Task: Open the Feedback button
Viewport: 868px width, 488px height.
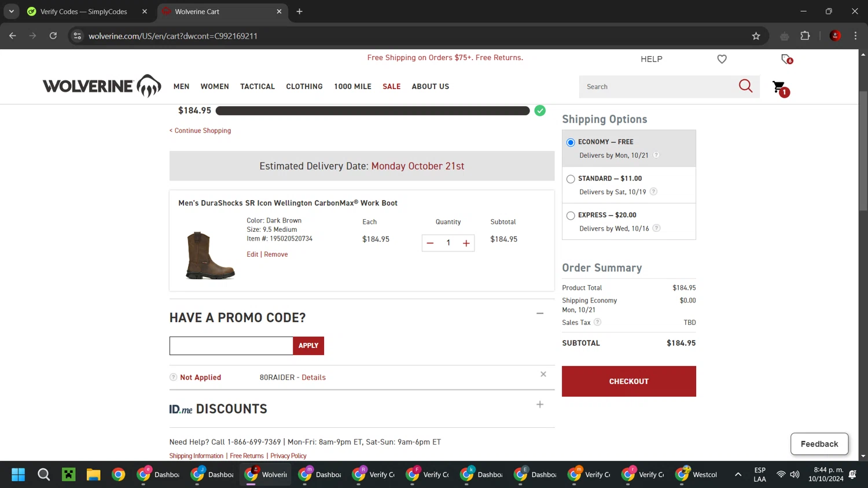Action: click(x=819, y=444)
